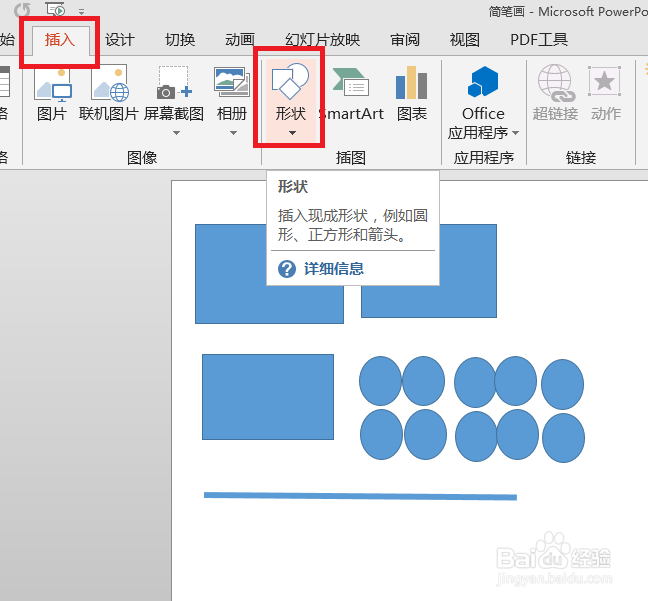
Task: Click the 形状 shapes icon
Action: point(290,81)
